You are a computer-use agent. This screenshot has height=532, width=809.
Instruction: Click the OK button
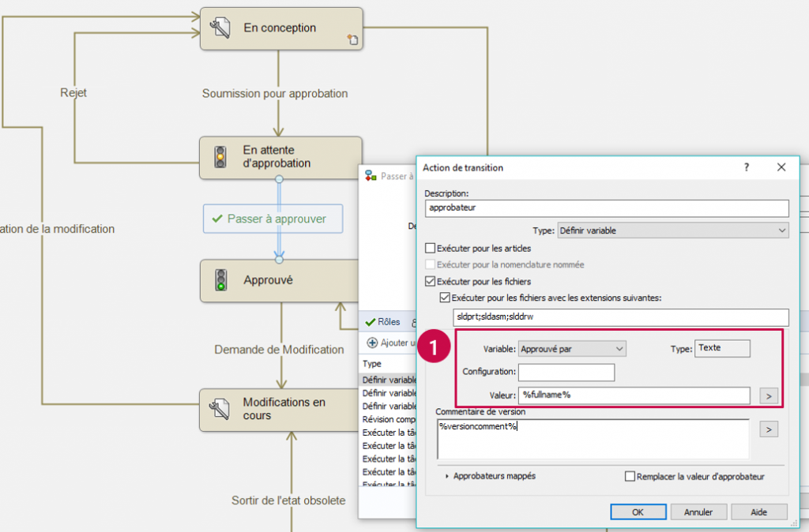pyautogui.click(x=638, y=512)
